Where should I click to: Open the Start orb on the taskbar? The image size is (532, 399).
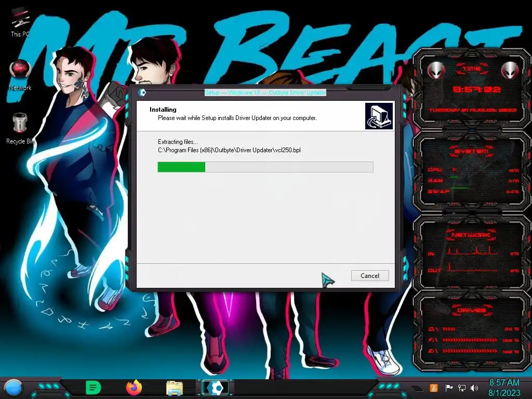(13, 388)
